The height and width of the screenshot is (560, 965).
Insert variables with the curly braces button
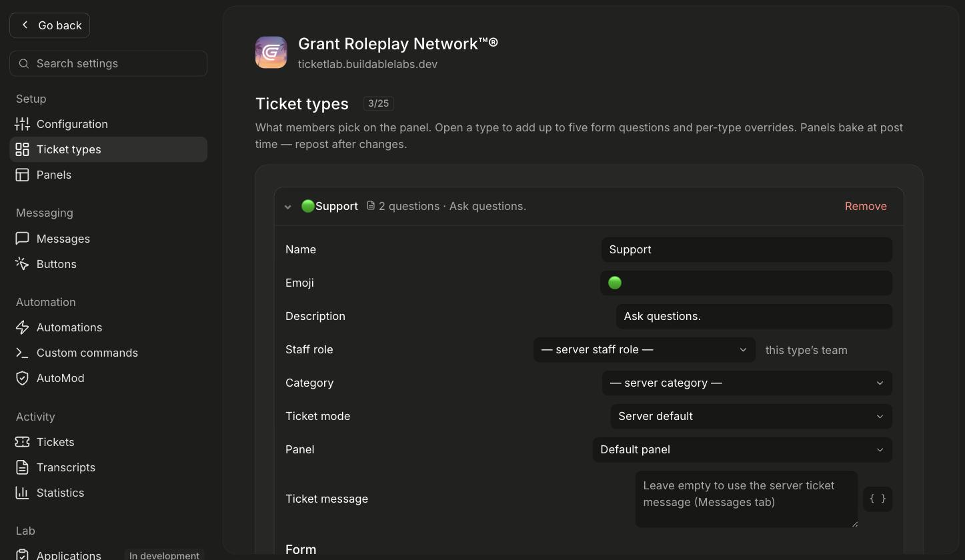pyautogui.click(x=878, y=499)
